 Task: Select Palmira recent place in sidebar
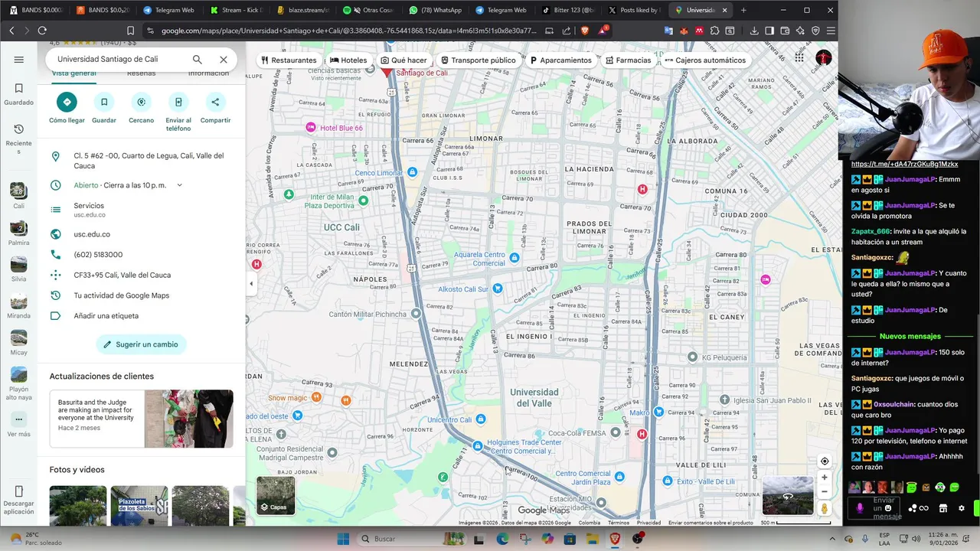19,232
